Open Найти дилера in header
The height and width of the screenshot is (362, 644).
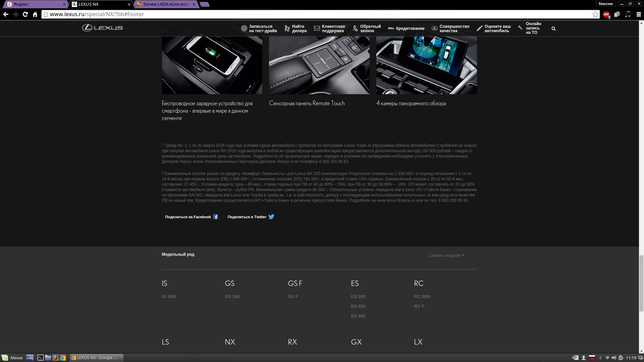click(x=296, y=28)
